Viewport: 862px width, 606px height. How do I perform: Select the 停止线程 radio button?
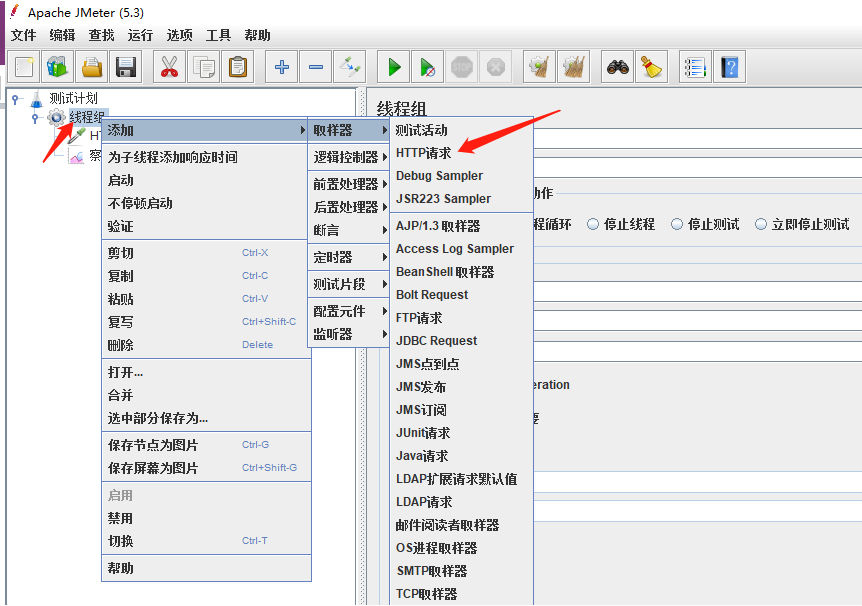point(593,224)
